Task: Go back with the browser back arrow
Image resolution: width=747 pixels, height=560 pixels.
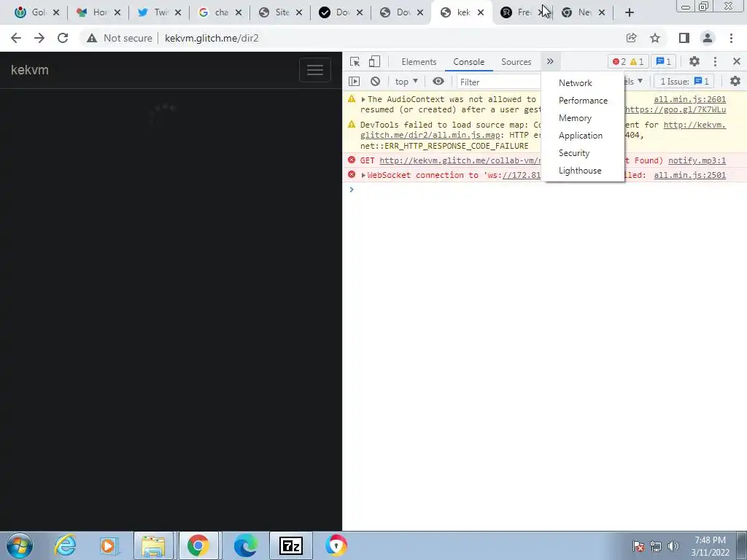Action: (x=16, y=38)
